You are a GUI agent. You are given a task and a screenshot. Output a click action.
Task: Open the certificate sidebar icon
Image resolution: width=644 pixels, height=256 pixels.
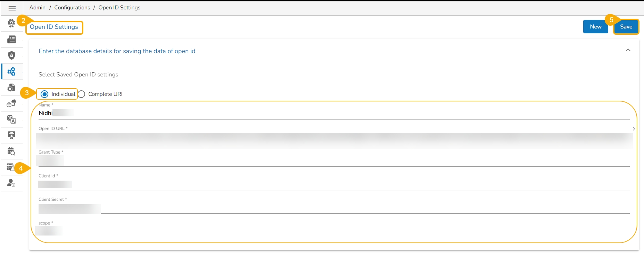(x=12, y=135)
